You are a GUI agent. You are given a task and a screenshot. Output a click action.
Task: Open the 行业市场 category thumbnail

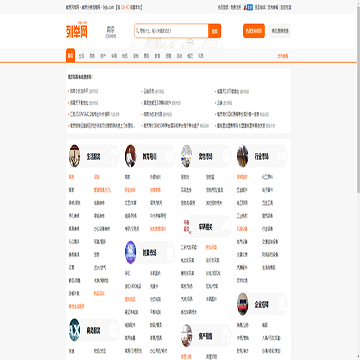pyautogui.click(x=243, y=156)
